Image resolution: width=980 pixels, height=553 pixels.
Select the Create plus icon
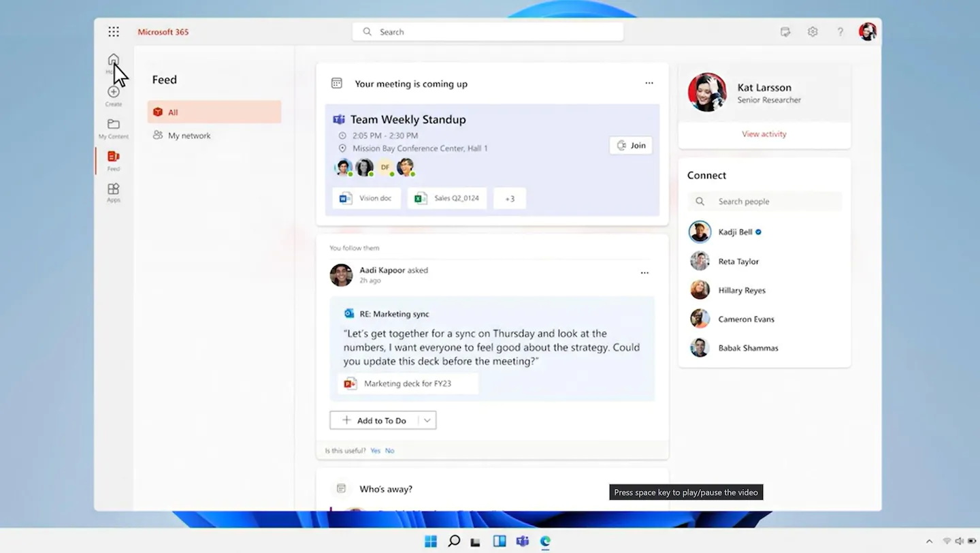[113, 93]
